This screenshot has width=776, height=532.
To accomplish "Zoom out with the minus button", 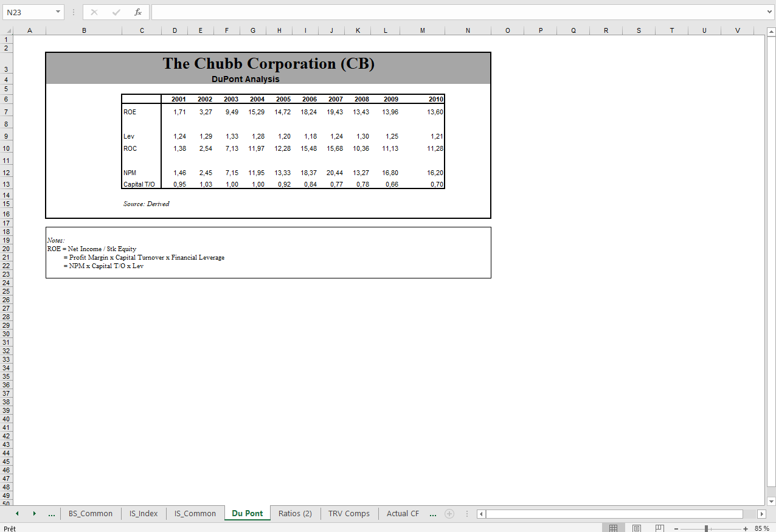I will click(x=676, y=528).
